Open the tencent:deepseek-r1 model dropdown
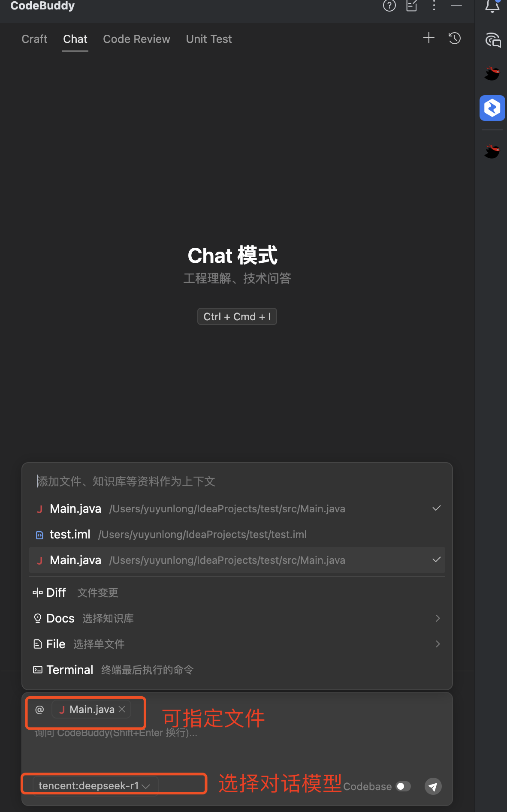507x812 pixels. coord(95,785)
